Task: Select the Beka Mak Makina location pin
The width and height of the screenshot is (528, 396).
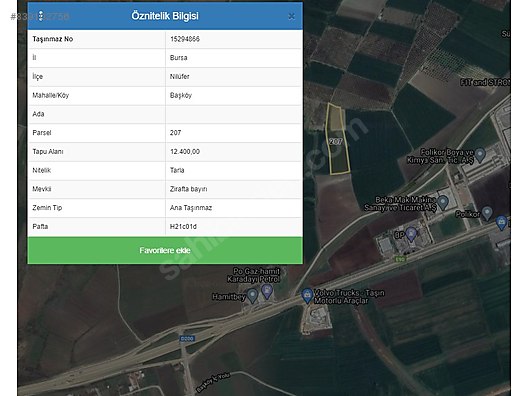Action: 443,203
